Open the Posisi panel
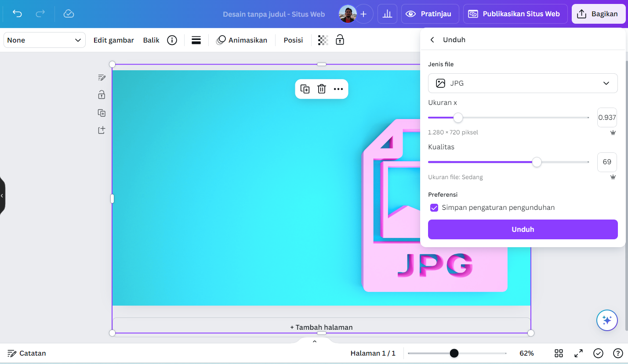This screenshot has height=364, width=628. click(x=293, y=40)
